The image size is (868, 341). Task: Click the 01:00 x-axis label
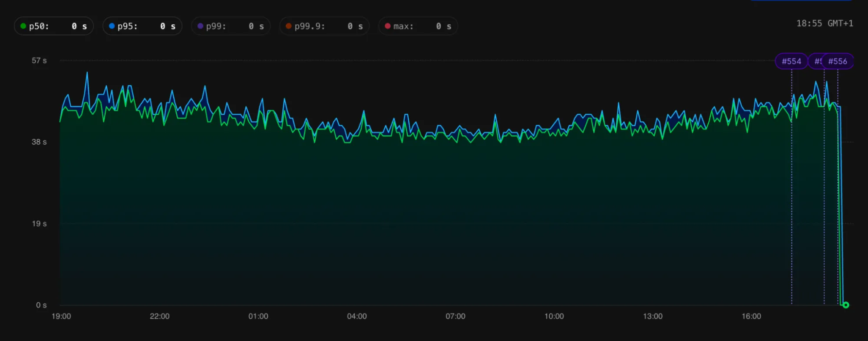click(x=258, y=316)
